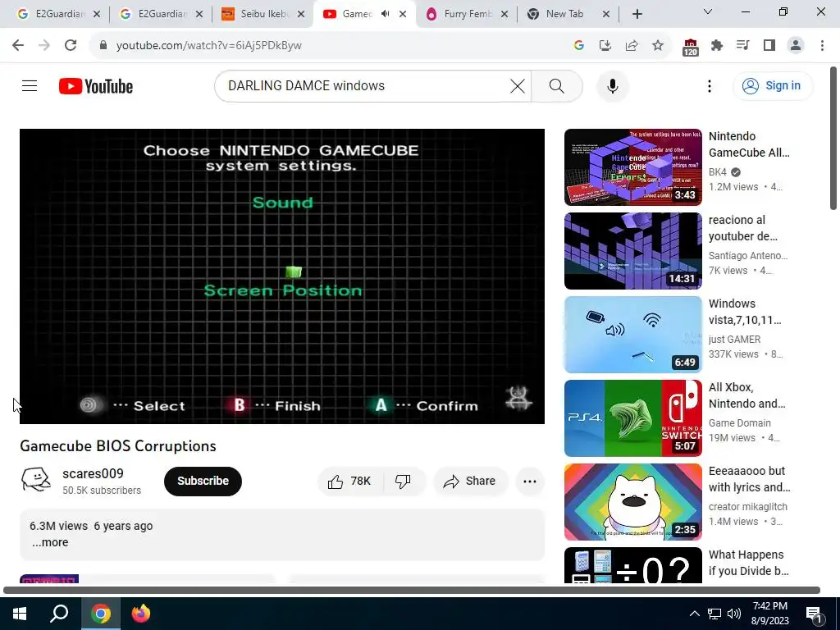
Task: Open Eeeaaaooo but with lyrics title
Action: 749,479
